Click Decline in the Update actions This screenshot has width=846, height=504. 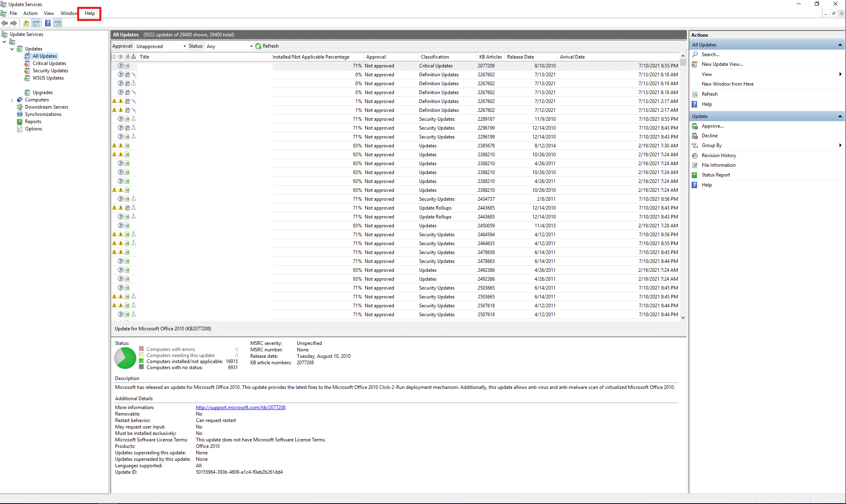click(x=710, y=136)
